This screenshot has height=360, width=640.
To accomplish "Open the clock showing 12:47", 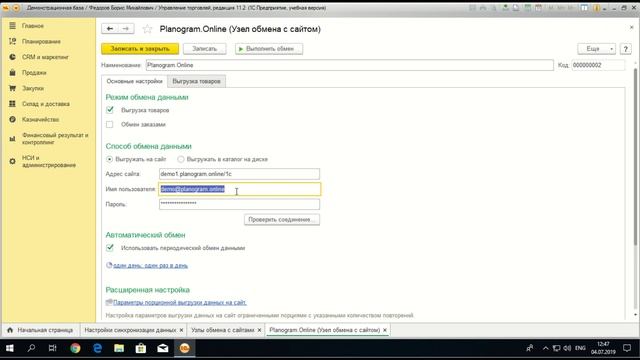I will click(603, 348).
